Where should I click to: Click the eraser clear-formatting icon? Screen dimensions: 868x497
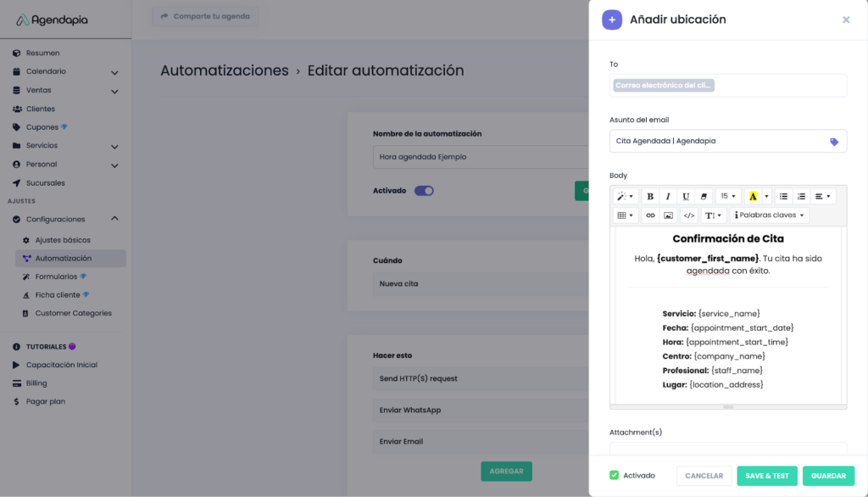(704, 197)
